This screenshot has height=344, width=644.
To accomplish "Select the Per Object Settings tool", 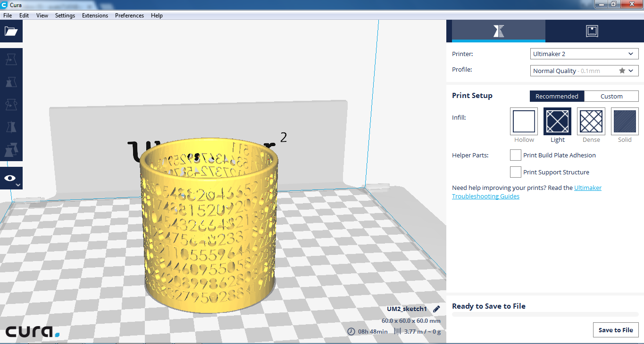I will click(x=11, y=149).
